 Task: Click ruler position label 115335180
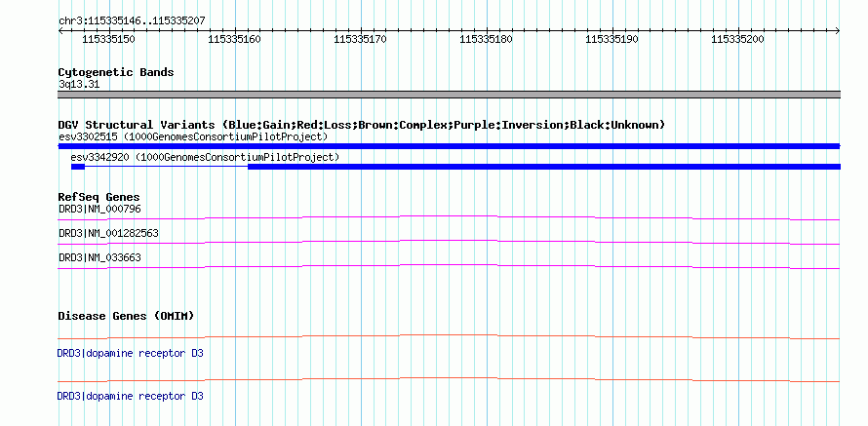(486, 39)
